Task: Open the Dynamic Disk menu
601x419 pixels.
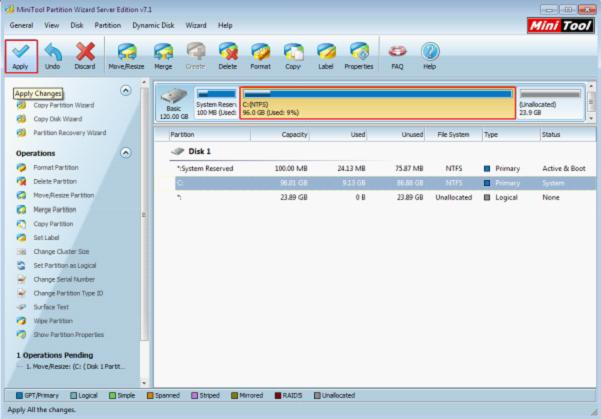Action: click(153, 25)
